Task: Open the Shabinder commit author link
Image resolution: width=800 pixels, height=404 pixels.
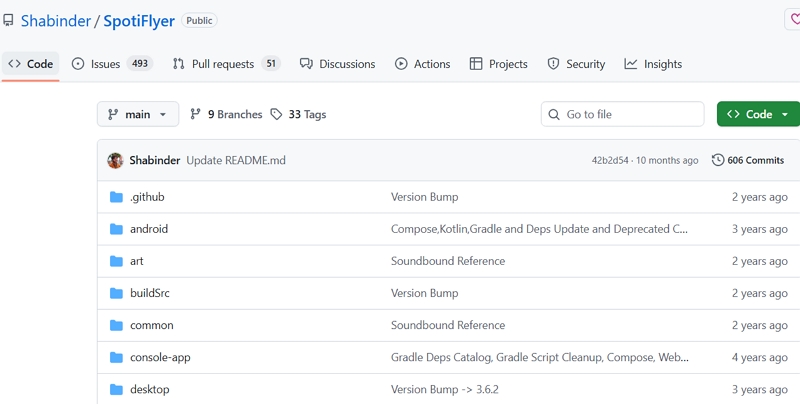Action: point(155,160)
